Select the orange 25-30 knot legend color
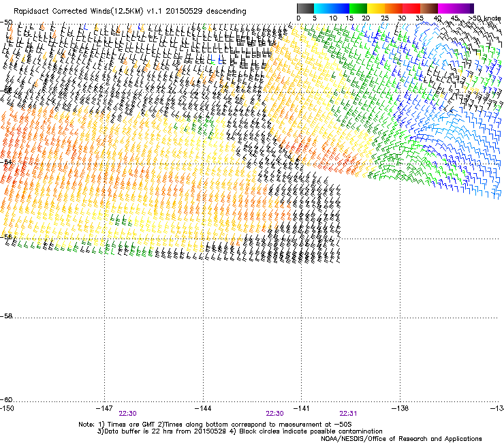The height and width of the screenshot is (443, 504). tap(394, 8)
